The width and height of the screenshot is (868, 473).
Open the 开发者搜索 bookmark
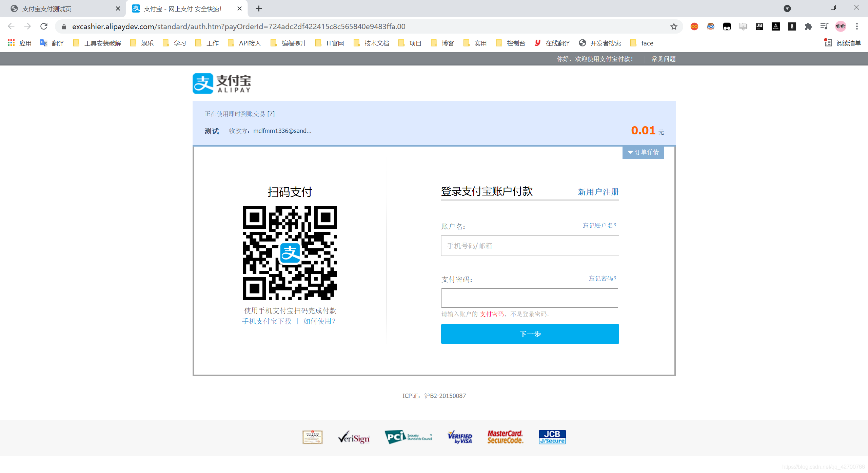point(600,43)
